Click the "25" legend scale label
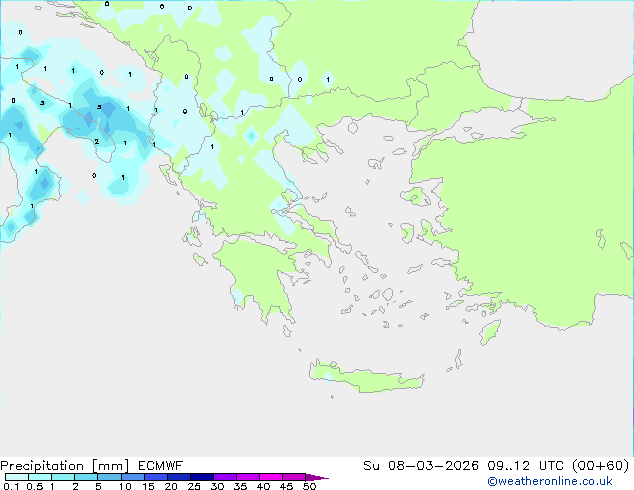 coord(194,486)
